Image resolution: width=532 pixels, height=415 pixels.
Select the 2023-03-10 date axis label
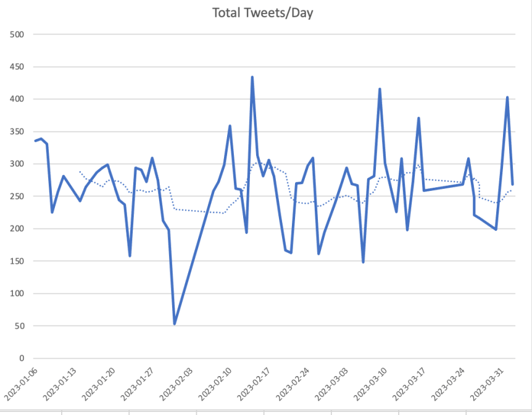point(371,384)
